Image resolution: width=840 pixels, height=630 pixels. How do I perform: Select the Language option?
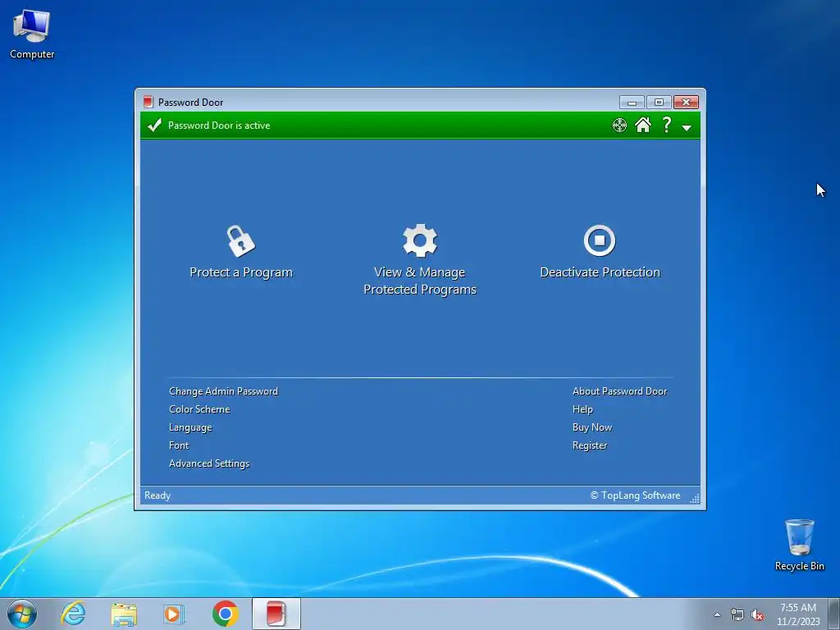[x=190, y=427]
